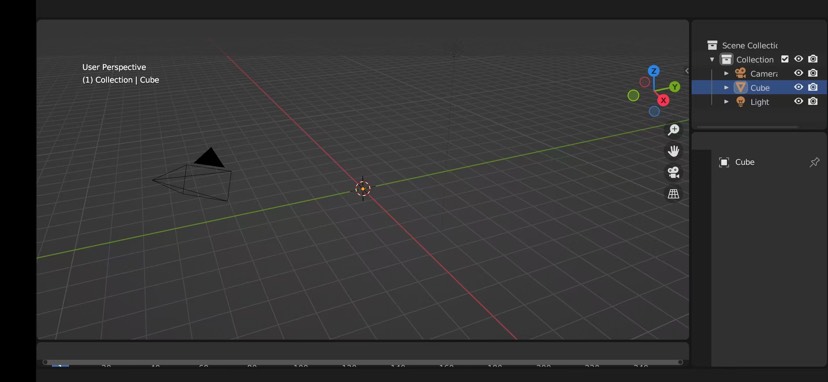Select the pan view hand icon

pyautogui.click(x=673, y=151)
